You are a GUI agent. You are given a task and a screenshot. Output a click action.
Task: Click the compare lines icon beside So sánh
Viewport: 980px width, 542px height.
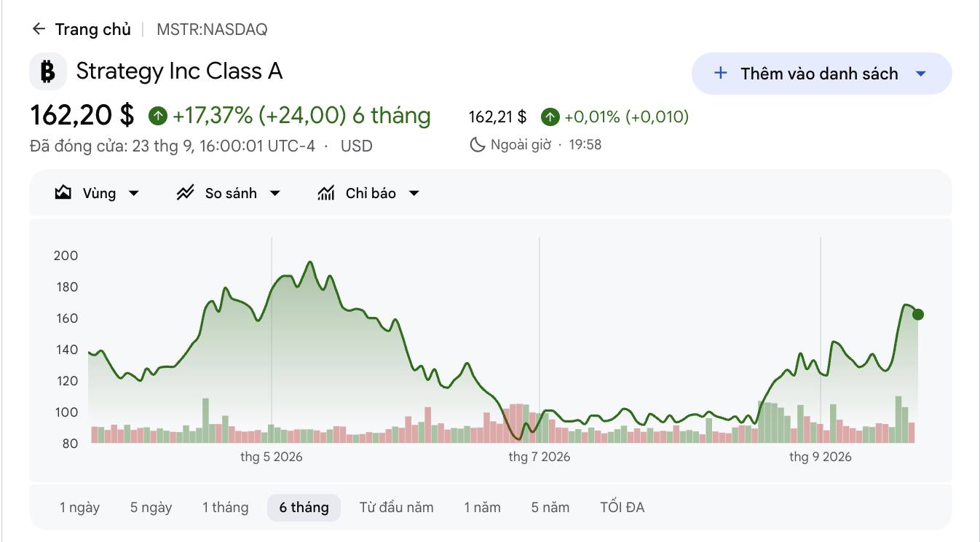coord(186,193)
